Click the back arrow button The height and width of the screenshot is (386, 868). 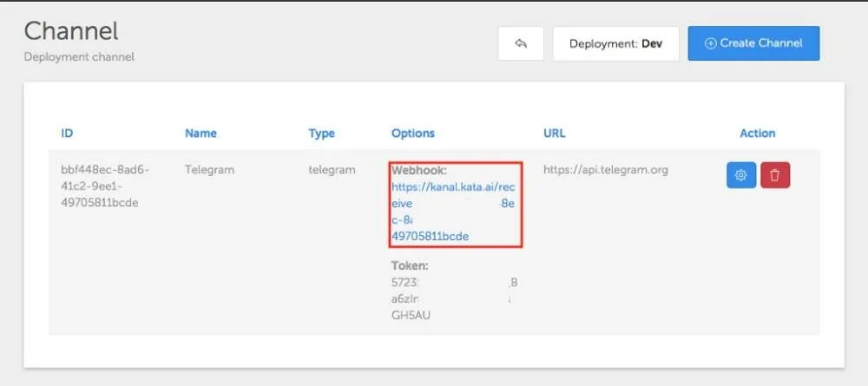tap(520, 43)
